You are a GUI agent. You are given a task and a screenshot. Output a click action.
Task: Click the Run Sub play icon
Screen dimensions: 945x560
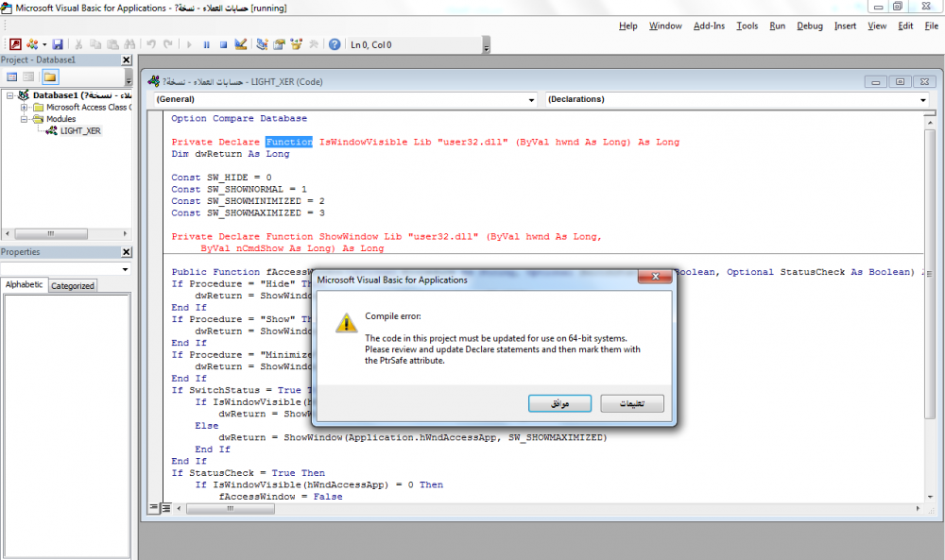(x=189, y=44)
